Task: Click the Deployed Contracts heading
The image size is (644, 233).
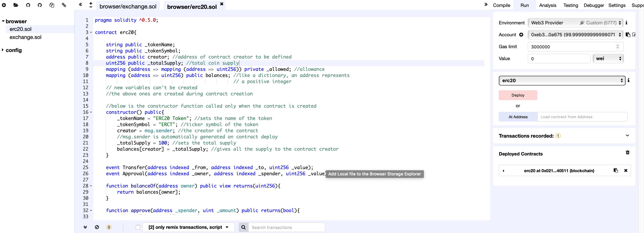Action: pyautogui.click(x=521, y=154)
